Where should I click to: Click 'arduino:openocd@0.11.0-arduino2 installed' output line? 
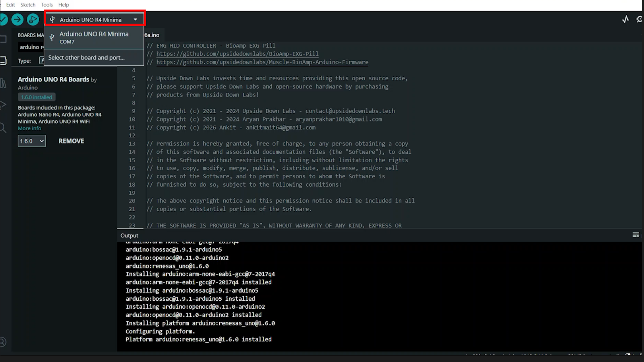tap(194, 315)
